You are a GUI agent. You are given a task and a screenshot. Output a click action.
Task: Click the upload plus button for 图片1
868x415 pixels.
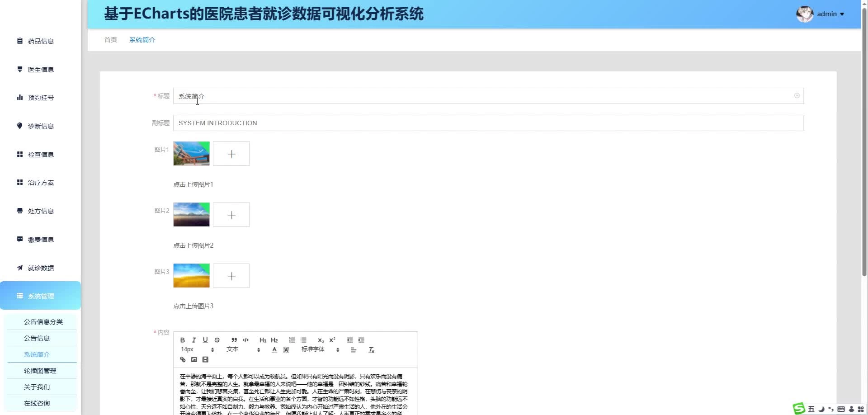click(231, 154)
